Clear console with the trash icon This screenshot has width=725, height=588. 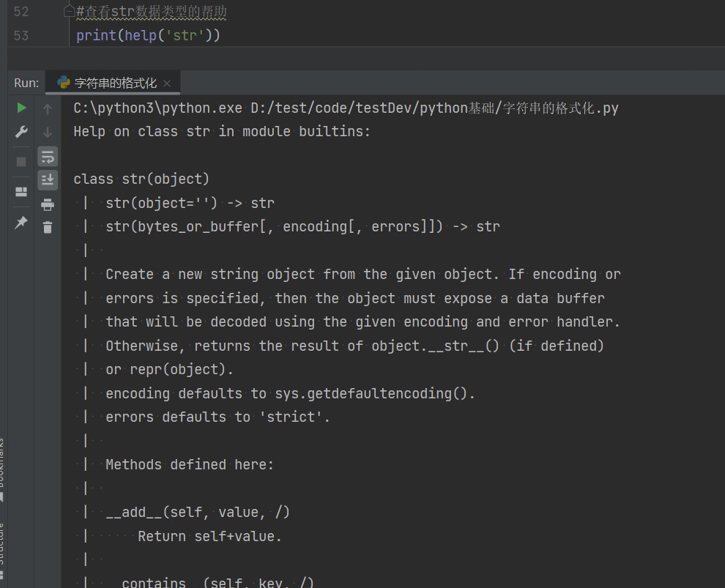[48, 228]
